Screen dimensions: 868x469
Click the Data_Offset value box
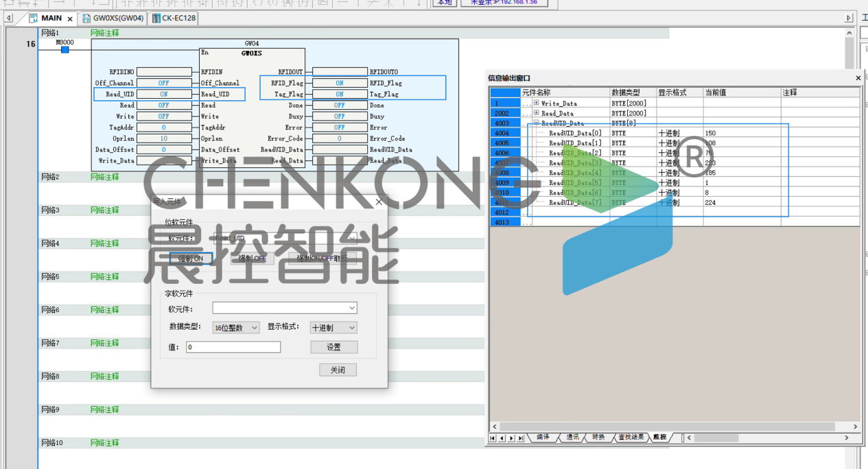(x=164, y=149)
